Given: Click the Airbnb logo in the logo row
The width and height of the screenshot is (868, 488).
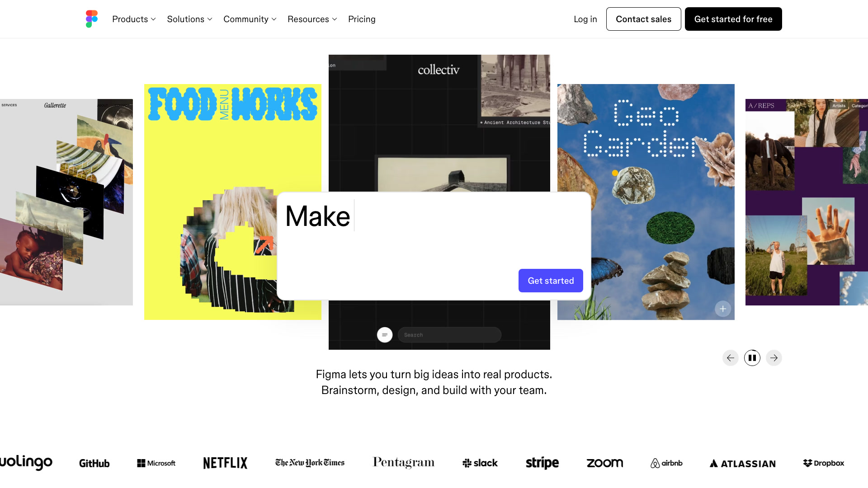Looking at the screenshot, I should tap(666, 463).
